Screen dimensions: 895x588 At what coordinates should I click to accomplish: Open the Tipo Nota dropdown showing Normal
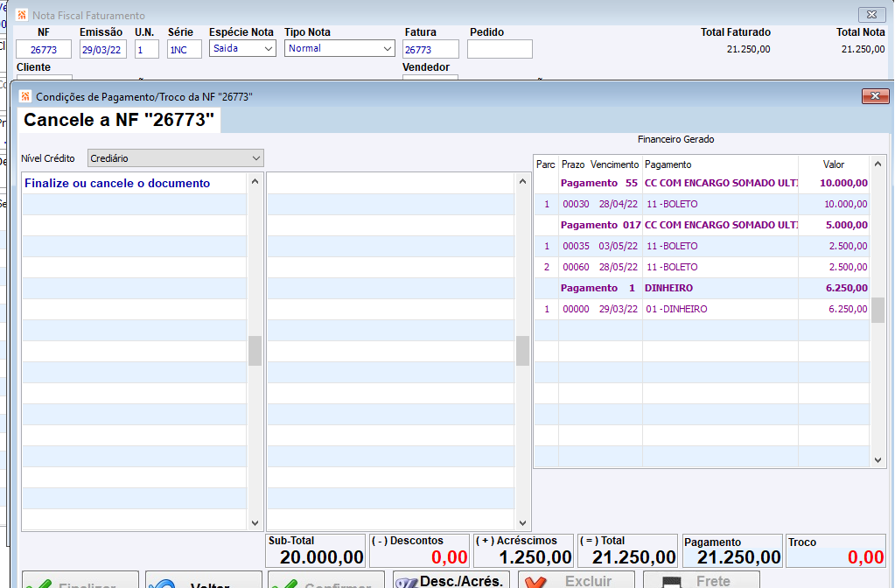tap(339, 48)
